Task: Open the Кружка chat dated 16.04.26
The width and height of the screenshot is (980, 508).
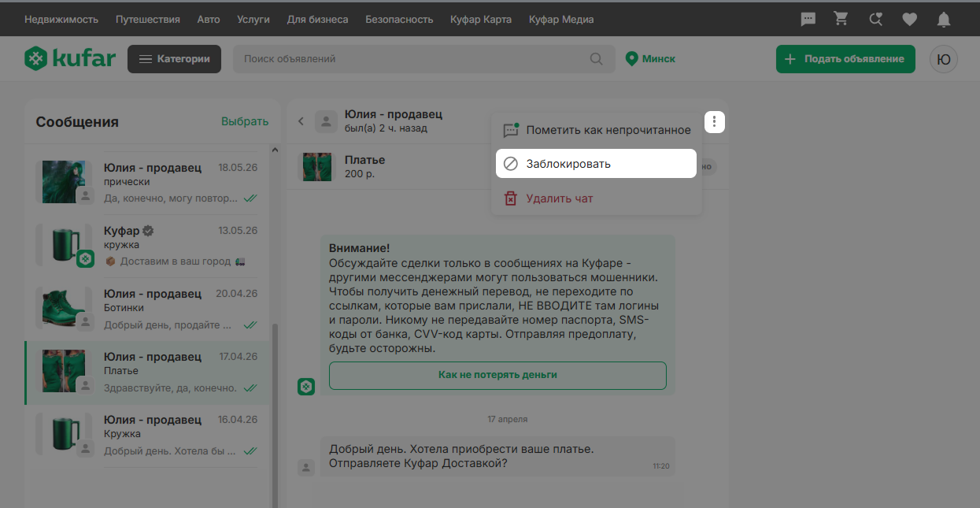Action: [147, 436]
